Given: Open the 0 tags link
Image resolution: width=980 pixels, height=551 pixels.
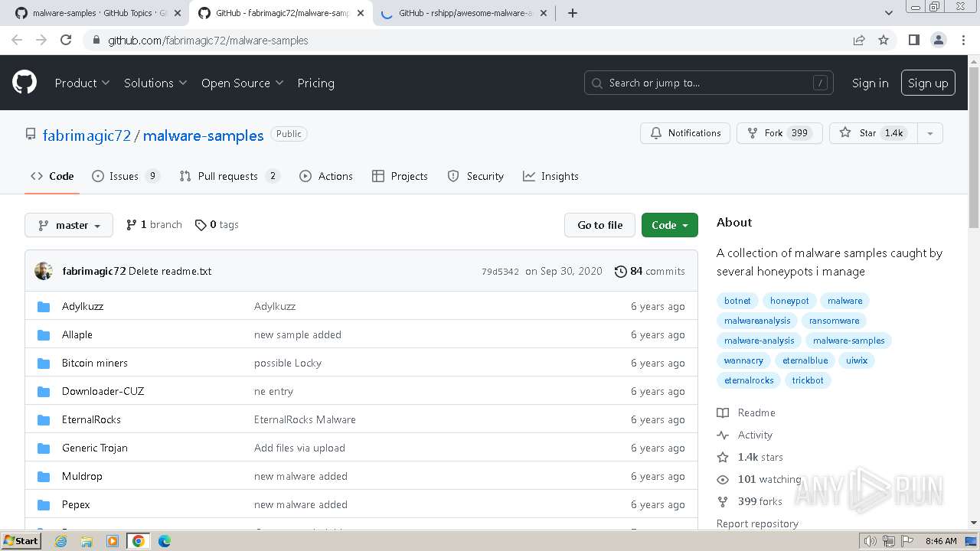Looking at the screenshot, I should click(217, 224).
